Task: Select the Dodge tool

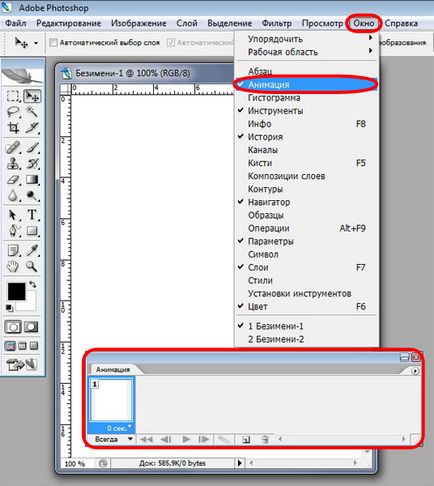Action: click(32, 195)
